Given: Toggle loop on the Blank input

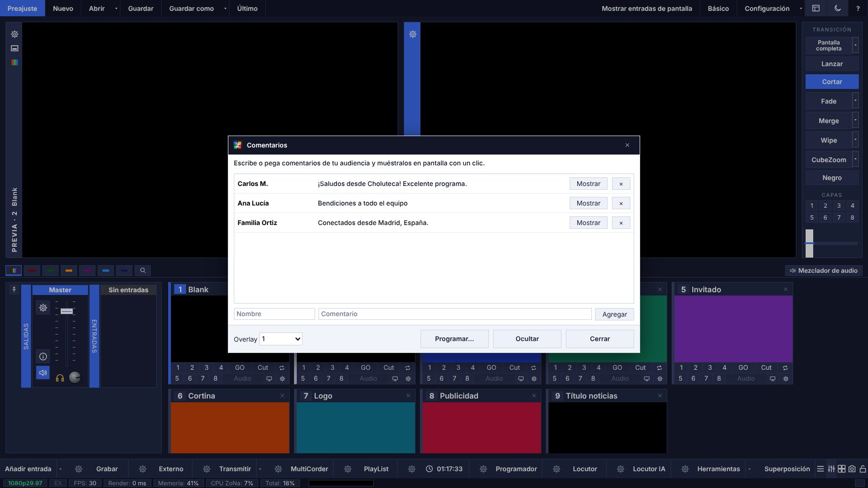Looking at the screenshot, I should click(x=282, y=368).
